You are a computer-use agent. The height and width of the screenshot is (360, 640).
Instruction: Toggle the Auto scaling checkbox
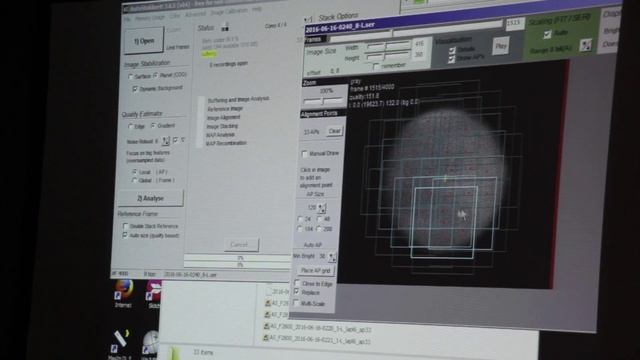(547, 35)
